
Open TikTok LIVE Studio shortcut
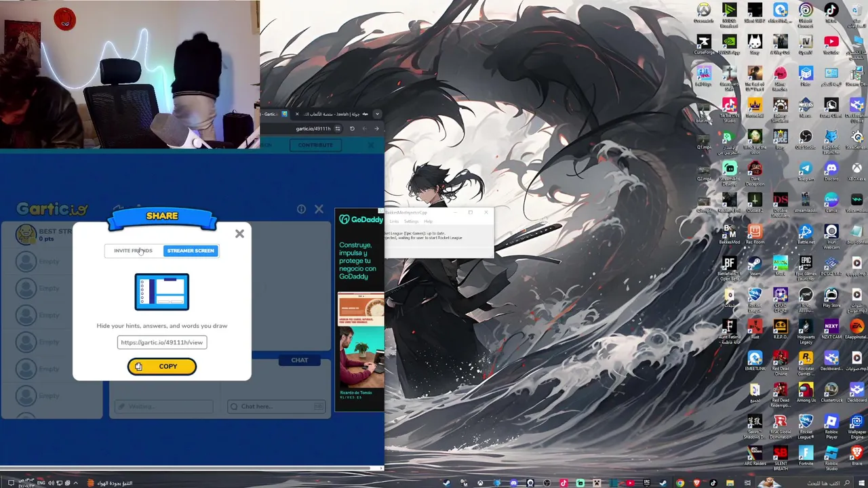(730, 109)
